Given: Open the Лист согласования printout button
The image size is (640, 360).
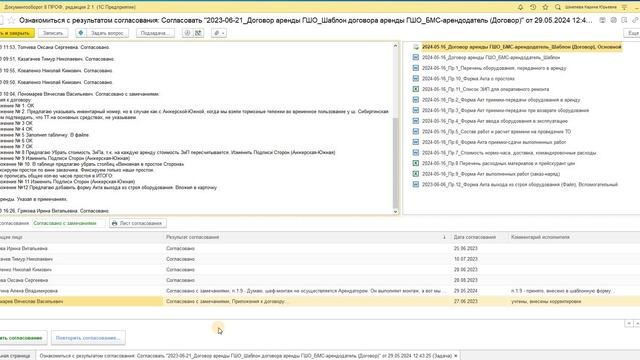Looking at the screenshot, I should [x=138, y=223].
